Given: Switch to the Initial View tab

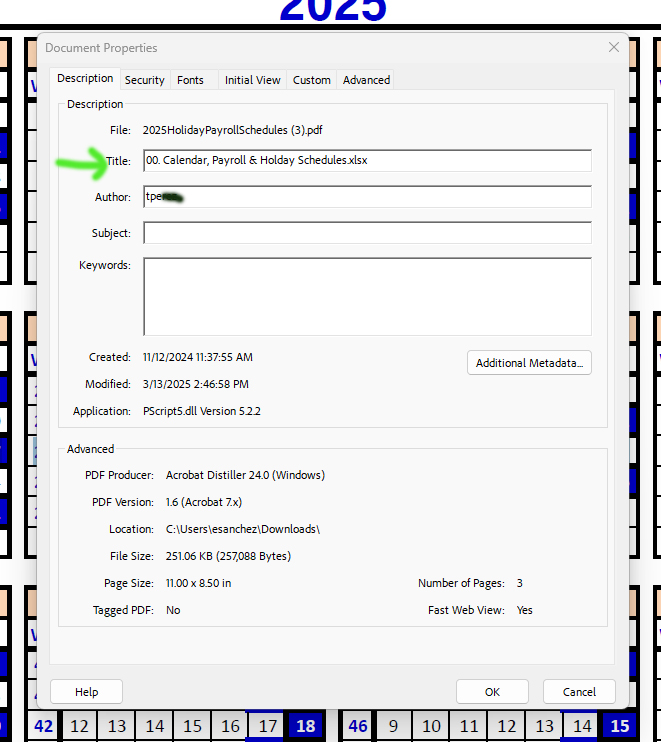Looking at the screenshot, I should [x=253, y=80].
